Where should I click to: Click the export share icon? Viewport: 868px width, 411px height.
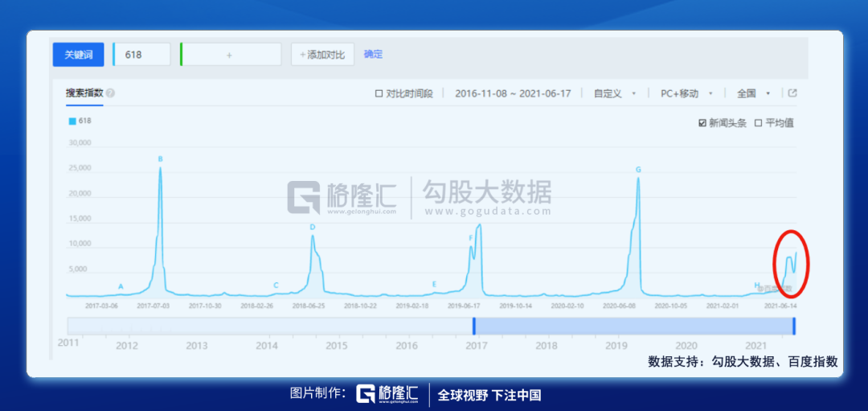tap(792, 93)
